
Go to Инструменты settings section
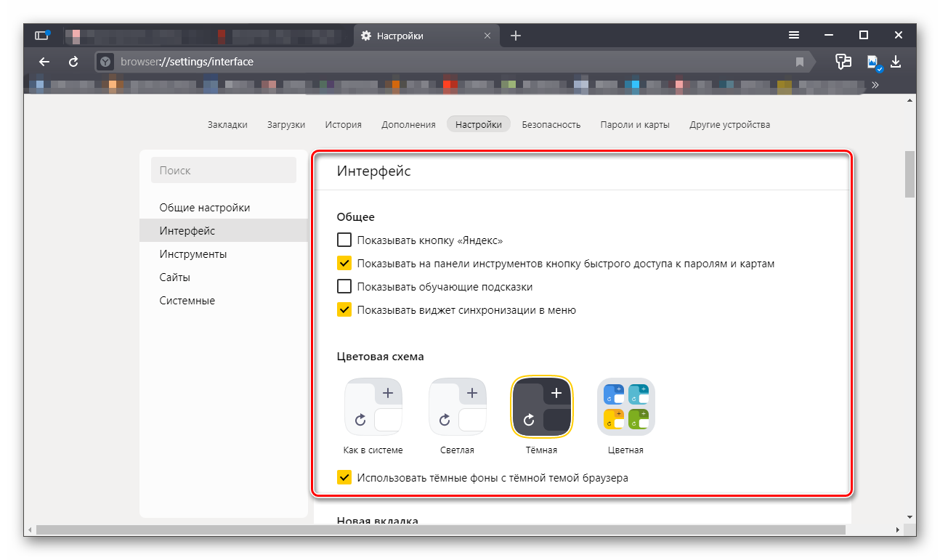click(x=193, y=254)
